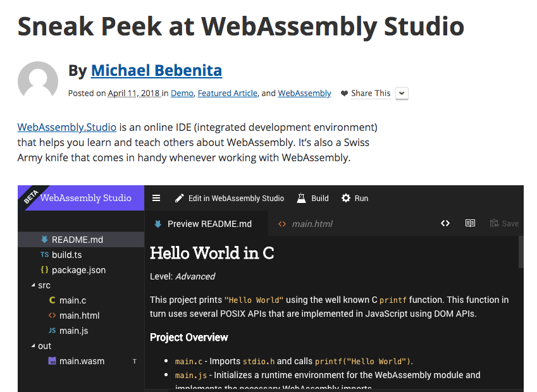Select README.md in file tree

click(81, 240)
